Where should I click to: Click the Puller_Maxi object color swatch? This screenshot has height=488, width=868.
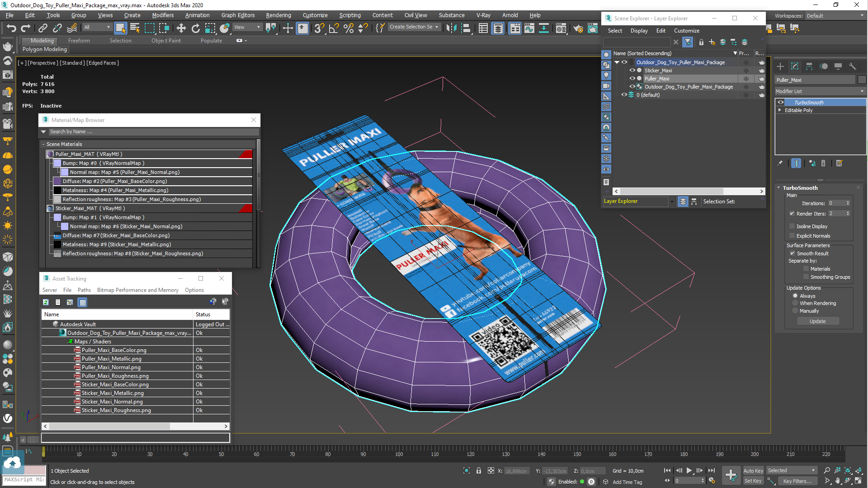click(862, 80)
